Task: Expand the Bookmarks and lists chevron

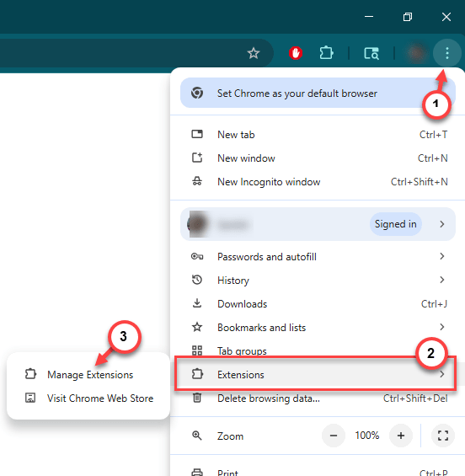Action: tap(442, 327)
